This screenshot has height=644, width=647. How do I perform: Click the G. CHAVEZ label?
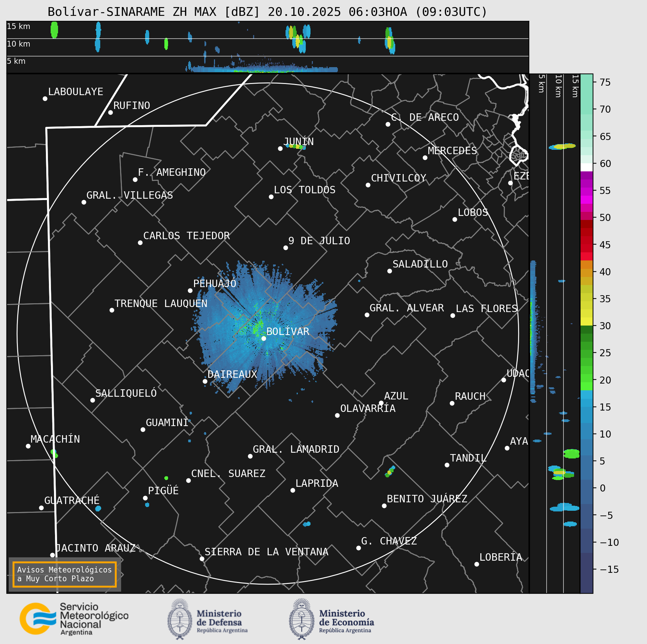389,541
